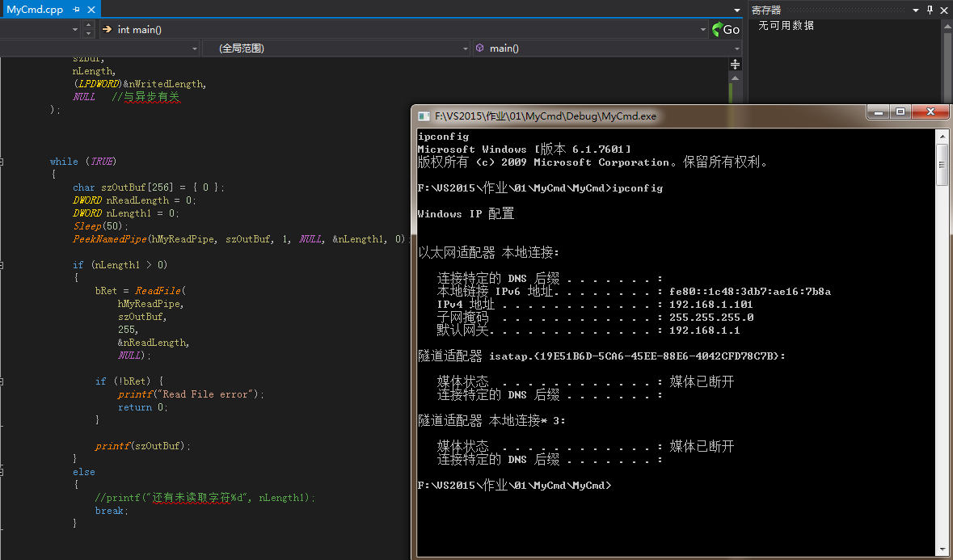
Task: Minimize the MyCmd.exe console window
Action: 879,112
